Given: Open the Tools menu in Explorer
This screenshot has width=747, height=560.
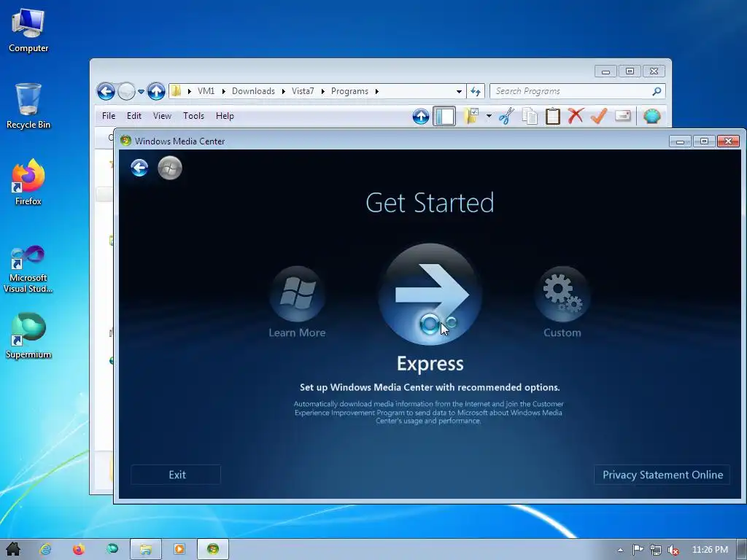Looking at the screenshot, I should coord(193,116).
